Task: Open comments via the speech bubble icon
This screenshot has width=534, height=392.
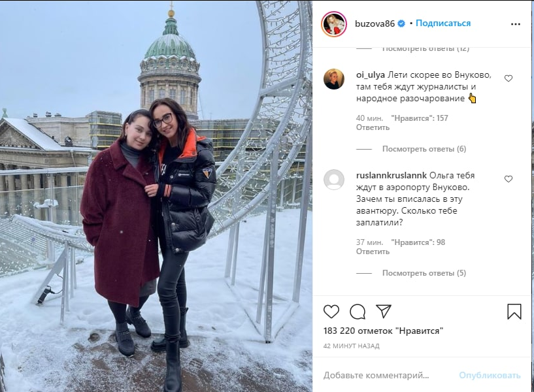Action: (358, 312)
